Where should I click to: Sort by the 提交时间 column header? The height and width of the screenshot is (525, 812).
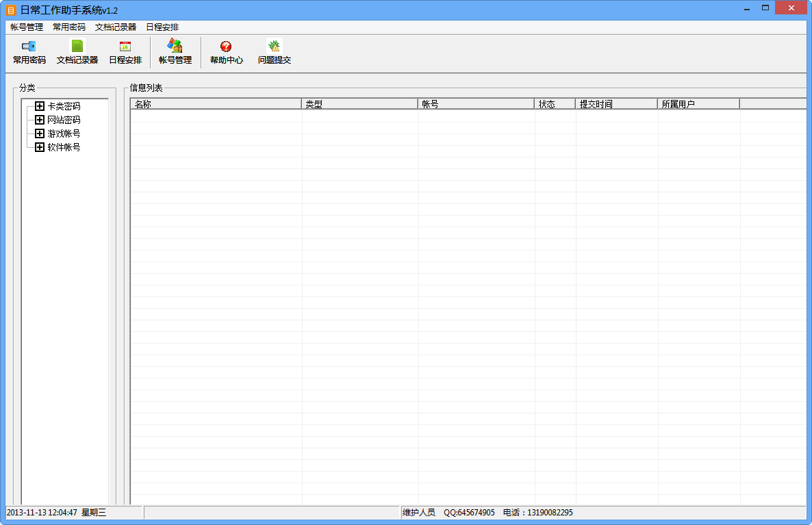[616, 104]
